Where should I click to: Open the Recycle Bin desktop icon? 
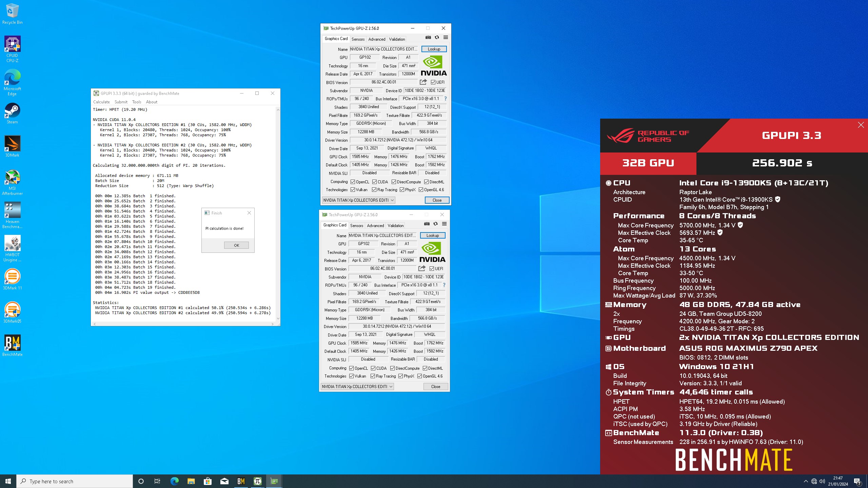12,14
